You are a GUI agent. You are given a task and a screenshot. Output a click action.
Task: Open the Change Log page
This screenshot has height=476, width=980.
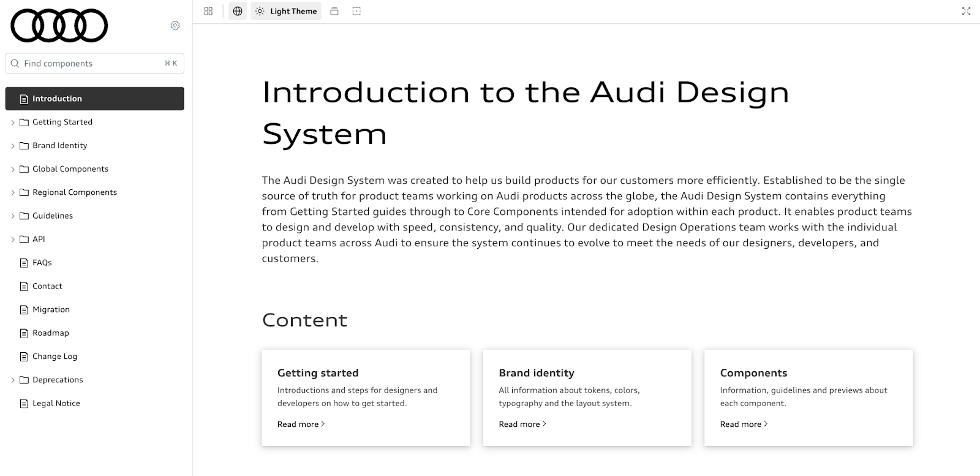coord(55,357)
